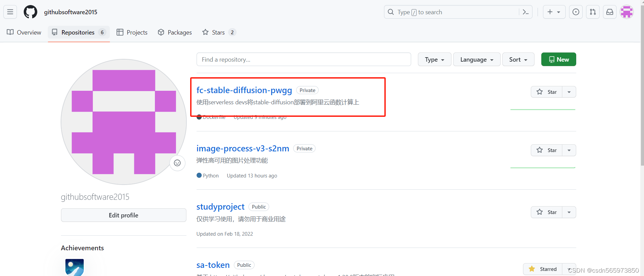The image size is (644, 276).
Task: Click the Public badge on sa-token
Action: pyautogui.click(x=244, y=265)
